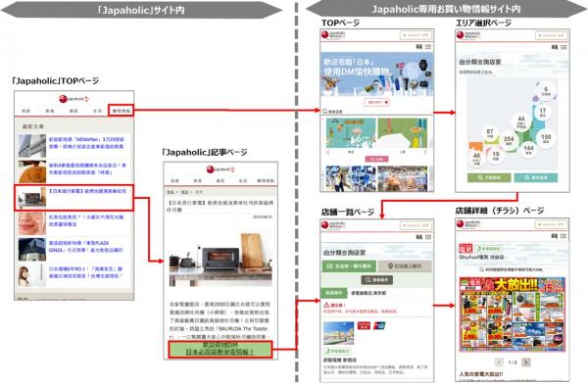Click the left carousel chevron on TOP page
The height and width of the screenshot is (384, 588).
point(328,152)
